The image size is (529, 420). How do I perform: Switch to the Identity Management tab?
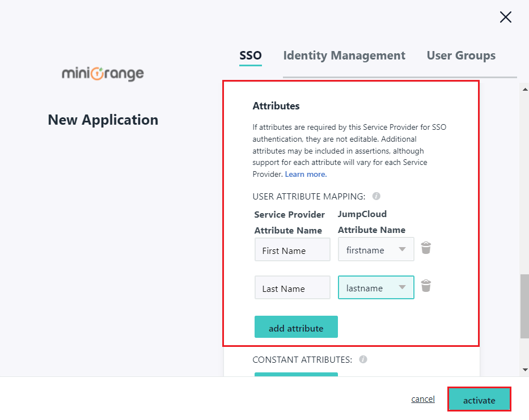[x=344, y=56]
